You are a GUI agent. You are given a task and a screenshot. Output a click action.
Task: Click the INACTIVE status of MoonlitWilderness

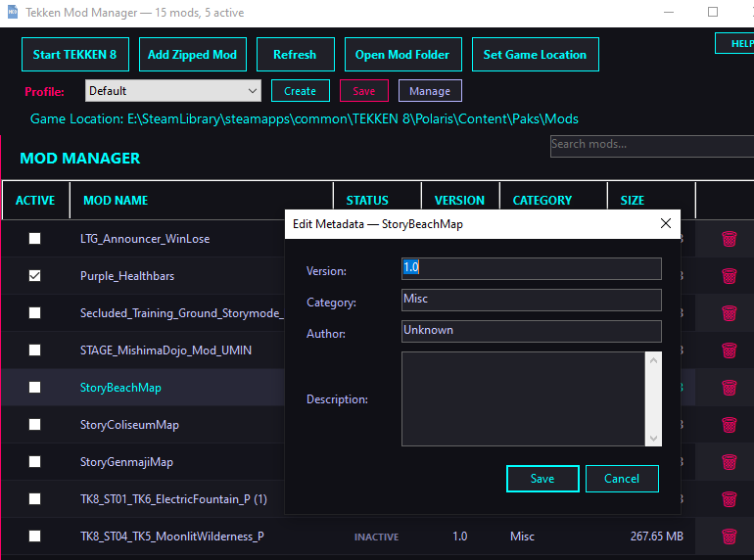pyautogui.click(x=377, y=537)
